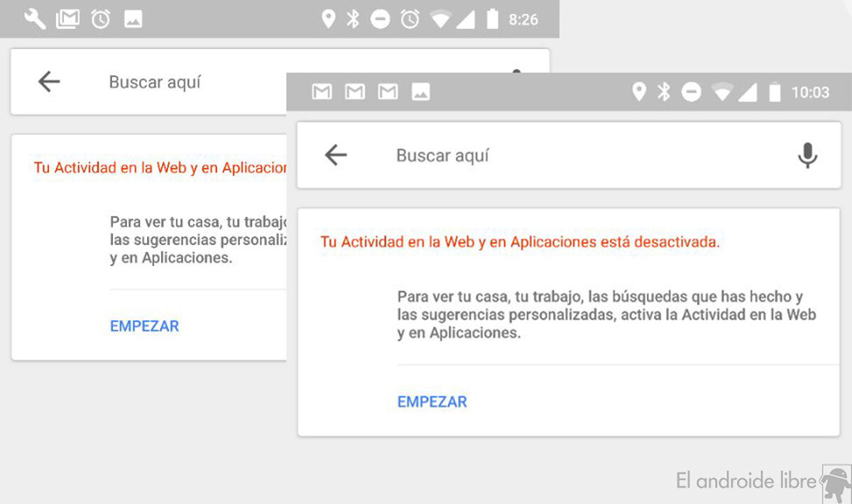Tap the first Gmail icon in the 10:03 status bar

point(322,92)
